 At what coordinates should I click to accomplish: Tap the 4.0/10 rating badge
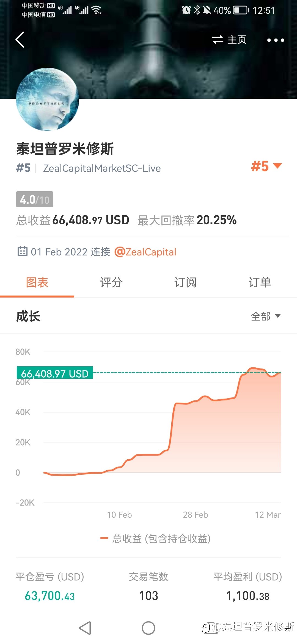tap(35, 199)
